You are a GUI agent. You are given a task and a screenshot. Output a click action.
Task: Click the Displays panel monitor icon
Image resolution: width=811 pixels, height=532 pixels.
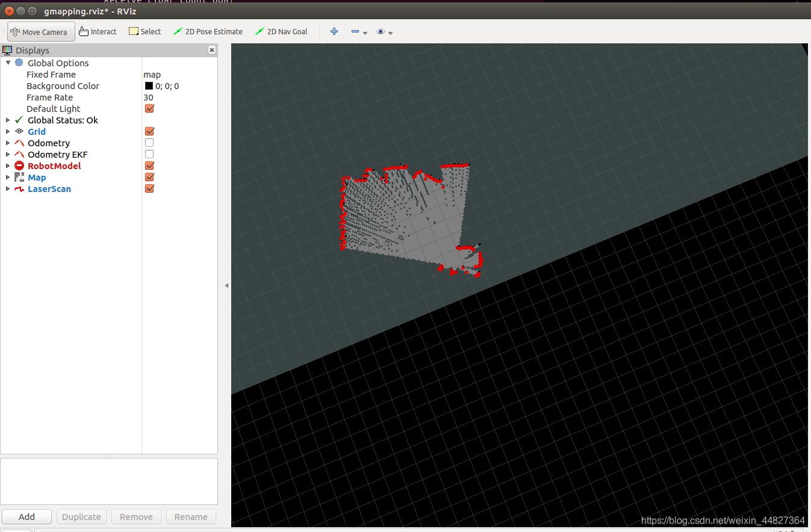(7, 51)
